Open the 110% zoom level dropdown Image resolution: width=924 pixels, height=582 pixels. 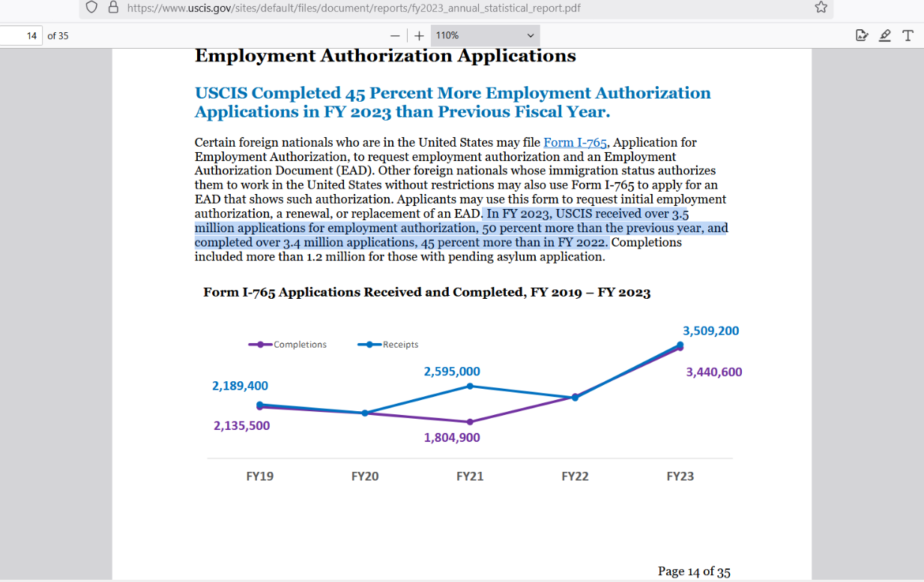[x=485, y=35]
